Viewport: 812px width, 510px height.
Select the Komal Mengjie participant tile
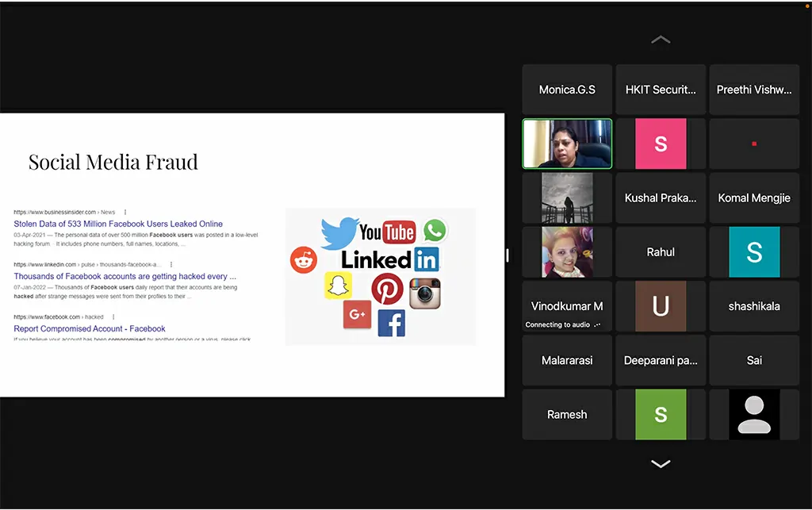(x=754, y=197)
